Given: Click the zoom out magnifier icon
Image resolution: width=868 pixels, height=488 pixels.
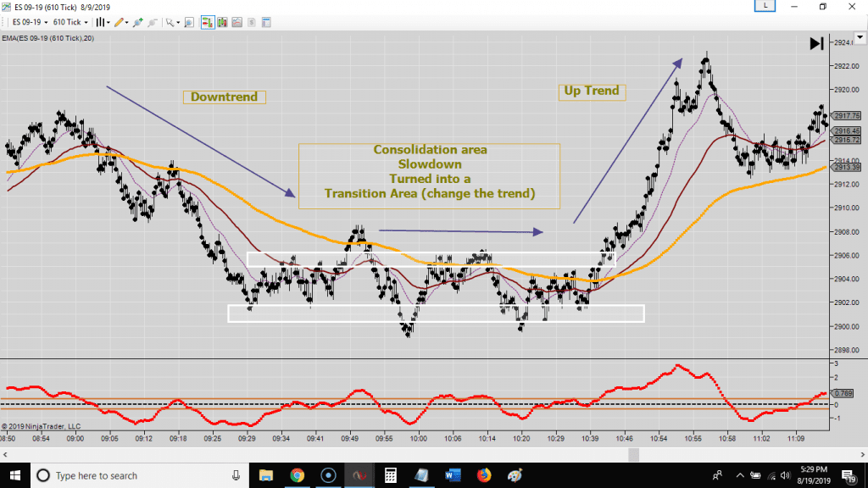Looking at the screenshot, I should (x=153, y=22).
